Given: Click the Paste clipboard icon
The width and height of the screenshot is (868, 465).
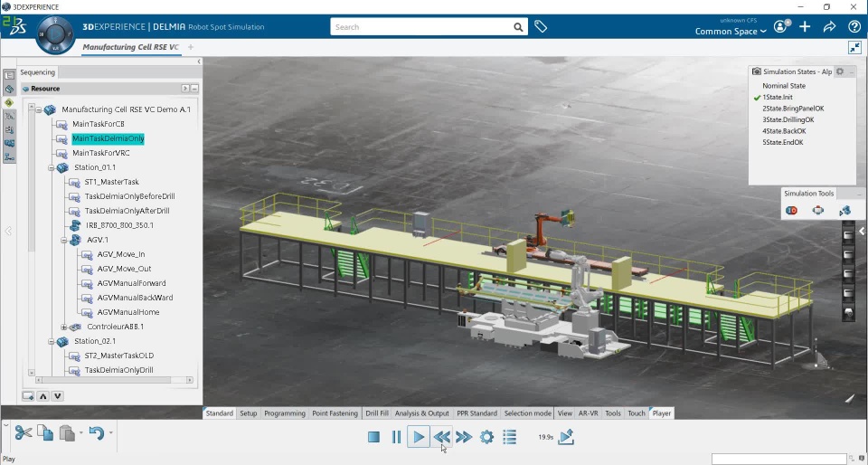Looking at the screenshot, I should pyautogui.click(x=67, y=432).
